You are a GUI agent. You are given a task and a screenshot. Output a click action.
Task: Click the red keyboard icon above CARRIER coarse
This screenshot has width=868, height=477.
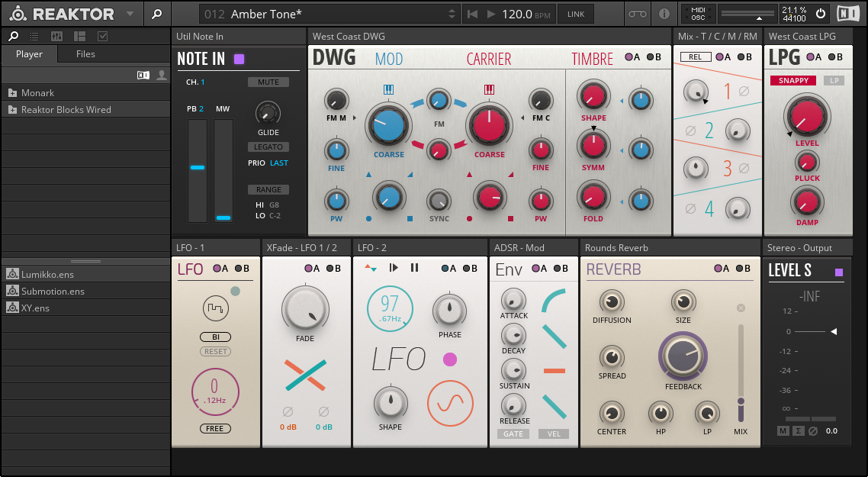click(x=490, y=89)
